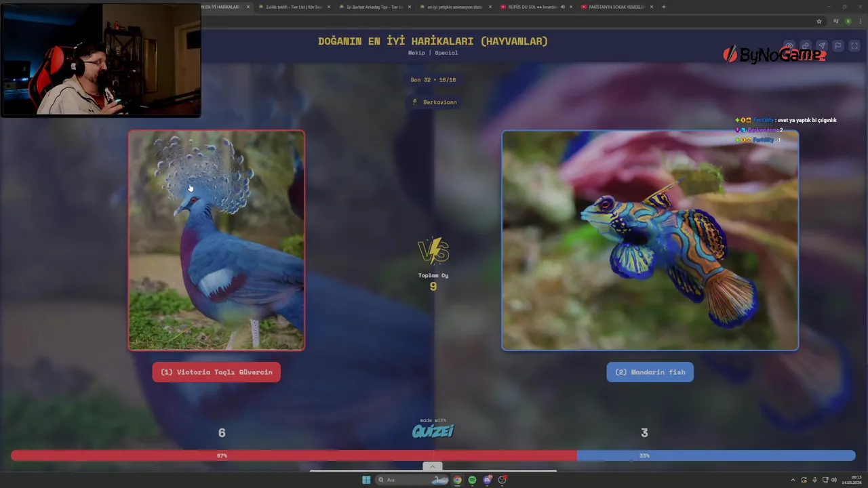This screenshot has width=868, height=488.
Task: Click the Son 32 • 16/16 round badge
Action: [433, 80]
